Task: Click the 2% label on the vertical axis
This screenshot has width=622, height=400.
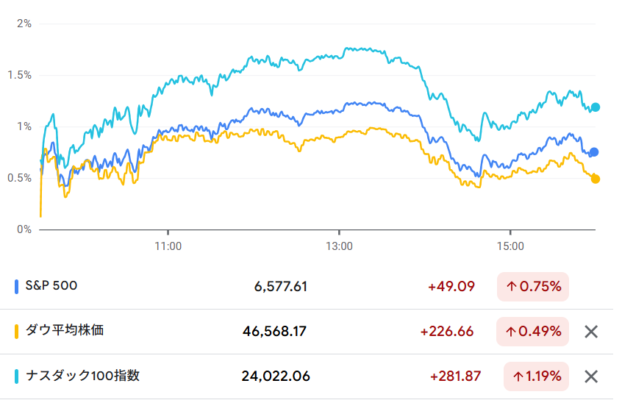Action: (23, 22)
